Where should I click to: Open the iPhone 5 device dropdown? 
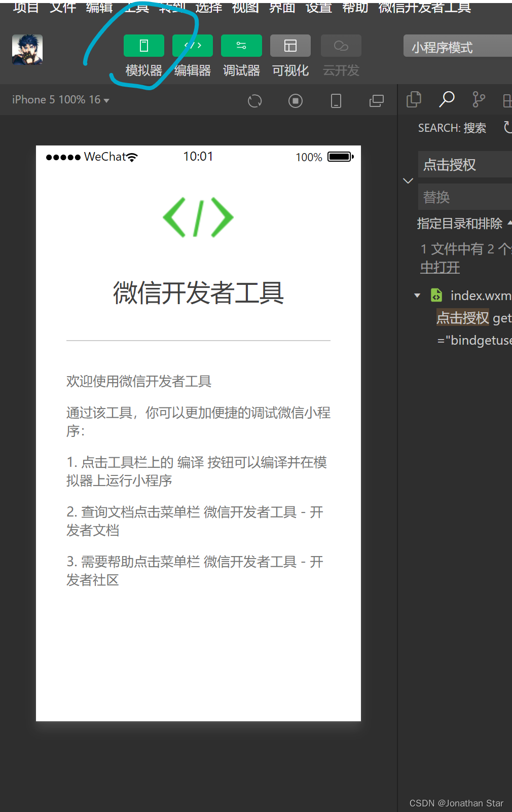pos(61,100)
